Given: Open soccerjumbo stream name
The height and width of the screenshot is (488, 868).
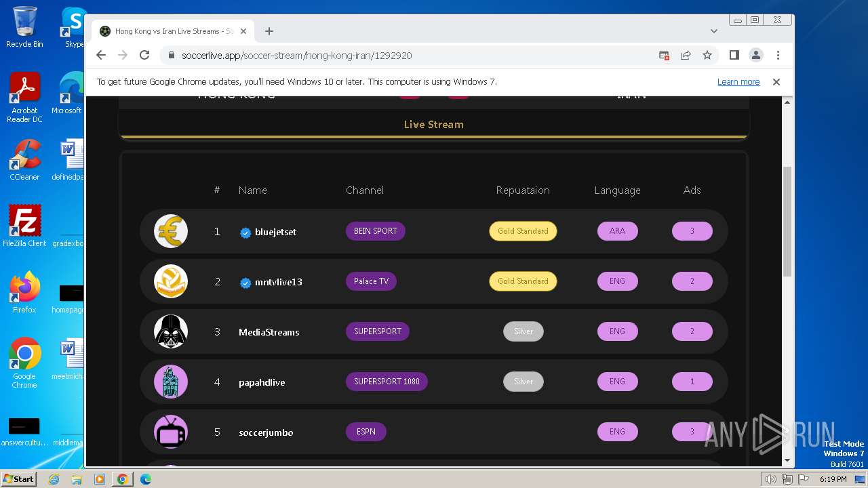Looking at the screenshot, I should coord(266,432).
